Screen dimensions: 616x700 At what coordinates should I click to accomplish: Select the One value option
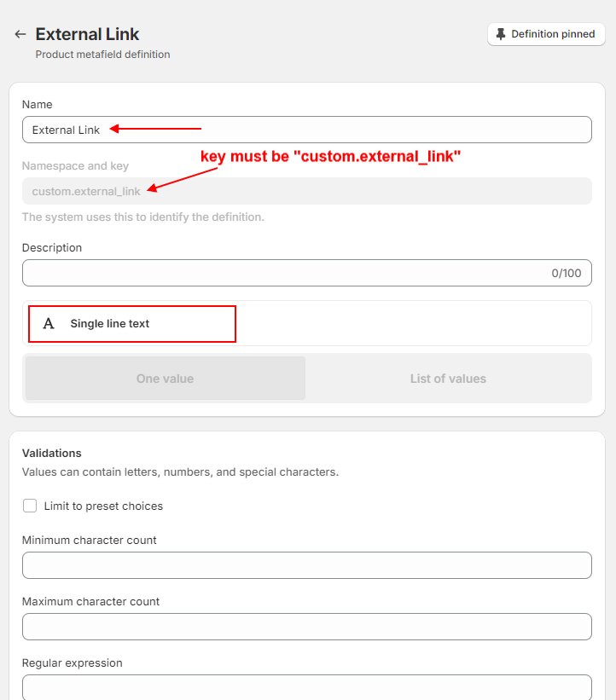click(x=165, y=379)
